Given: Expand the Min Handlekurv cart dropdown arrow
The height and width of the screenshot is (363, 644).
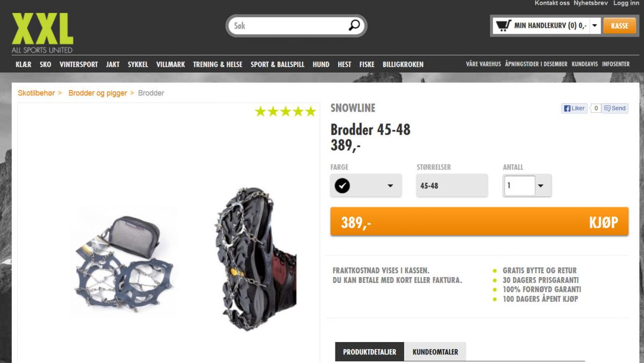Looking at the screenshot, I should click(x=595, y=25).
